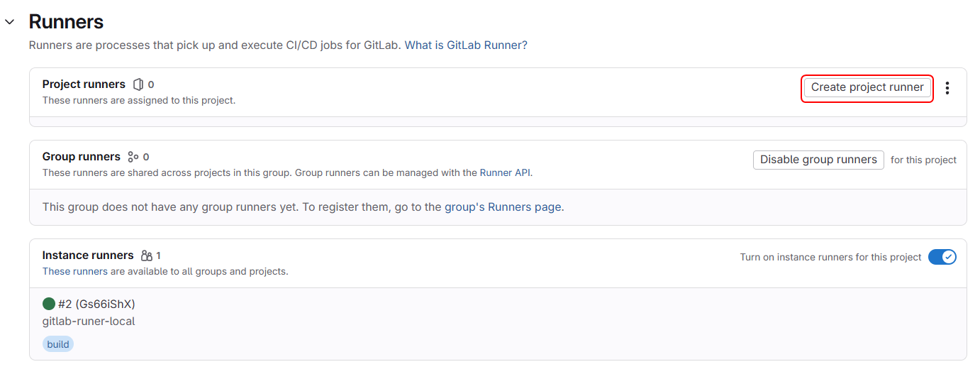
Task: Click the Disable group runners button
Action: pos(818,160)
